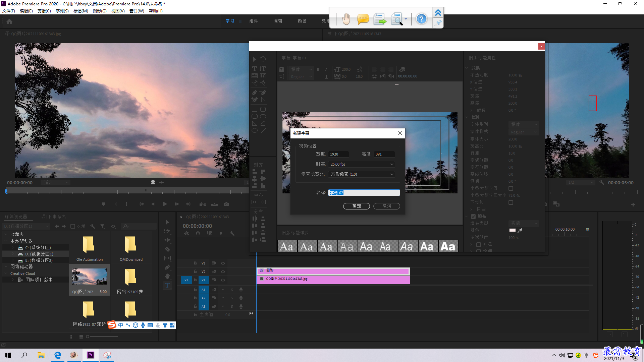Toggle V2 track output eye
The height and width of the screenshot is (362, 644).
(223, 271)
